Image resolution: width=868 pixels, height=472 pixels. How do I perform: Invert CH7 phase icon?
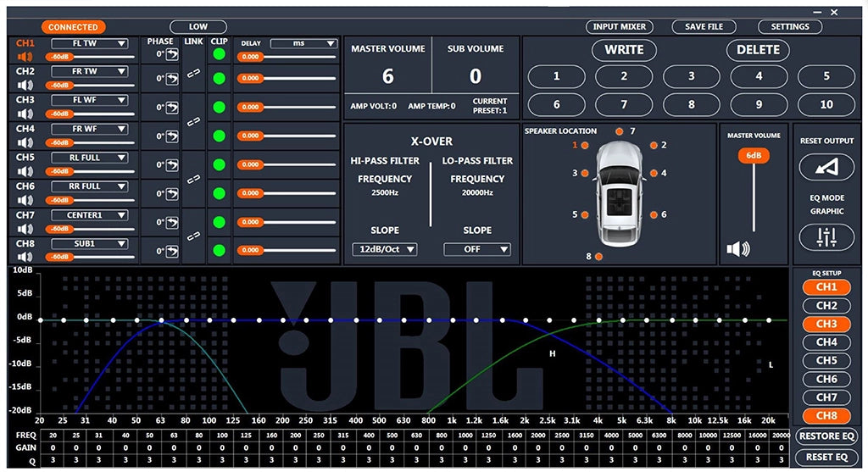[x=173, y=223]
